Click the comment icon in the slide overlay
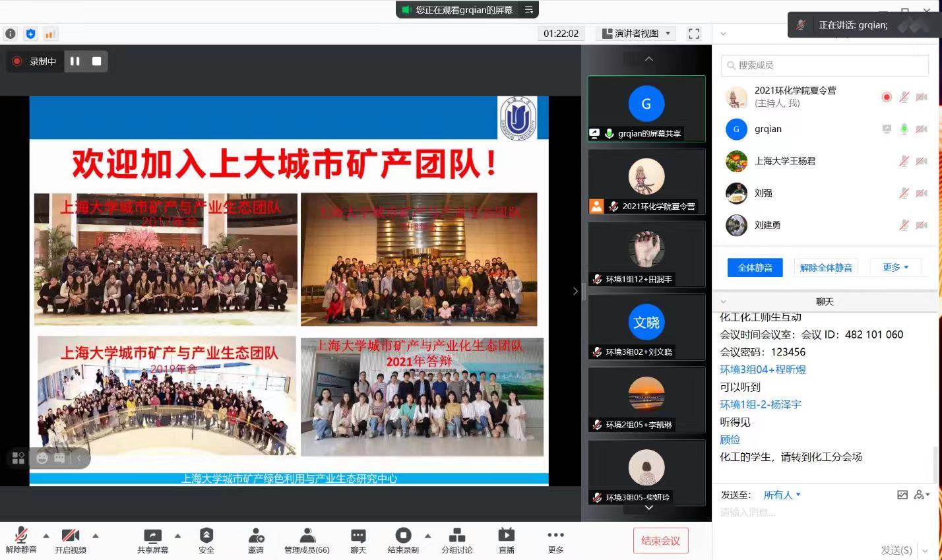This screenshot has height=560, width=942. tap(59, 458)
